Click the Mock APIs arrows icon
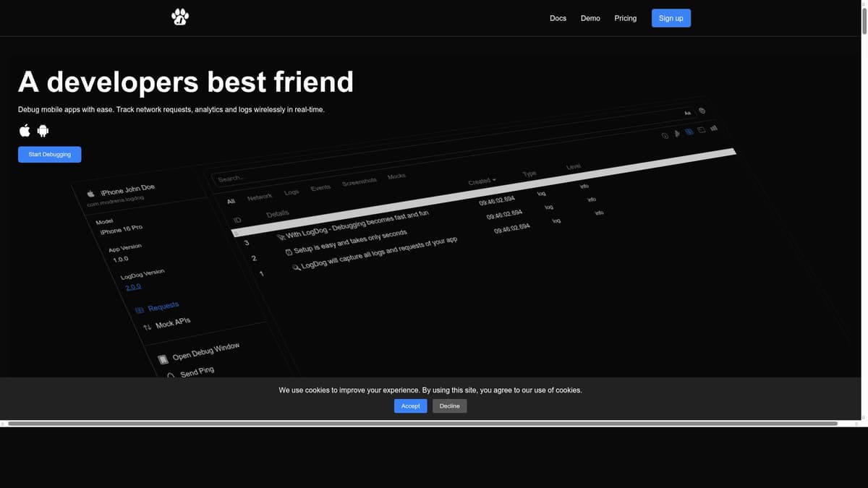Image resolution: width=868 pixels, height=488 pixels. 147,328
